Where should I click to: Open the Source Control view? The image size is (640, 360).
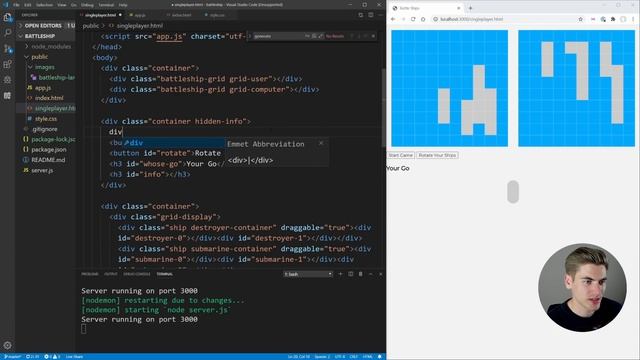click(x=7, y=49)
